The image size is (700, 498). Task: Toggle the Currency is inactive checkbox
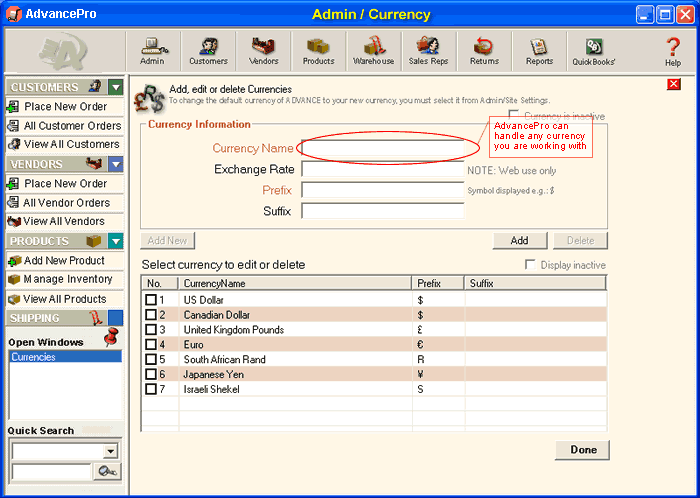(514, 115)
